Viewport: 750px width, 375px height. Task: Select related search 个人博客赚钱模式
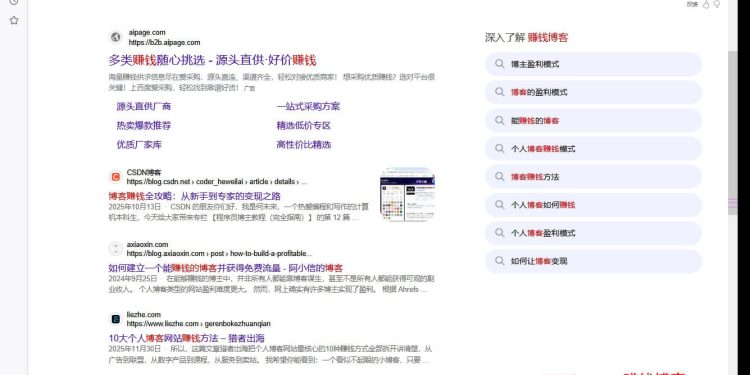(593, 149)
